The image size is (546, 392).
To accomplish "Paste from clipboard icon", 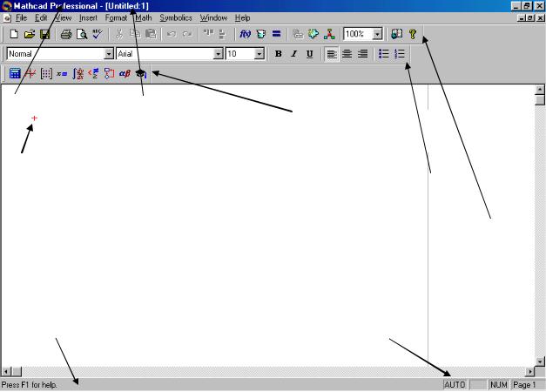I will pyautogui.click(x=151, y=34).
